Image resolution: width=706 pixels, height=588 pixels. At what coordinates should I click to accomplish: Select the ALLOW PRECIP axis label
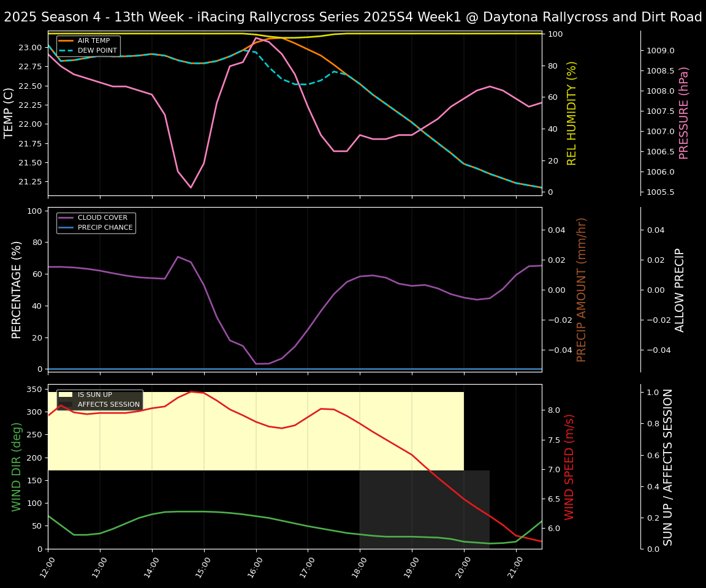680,288
